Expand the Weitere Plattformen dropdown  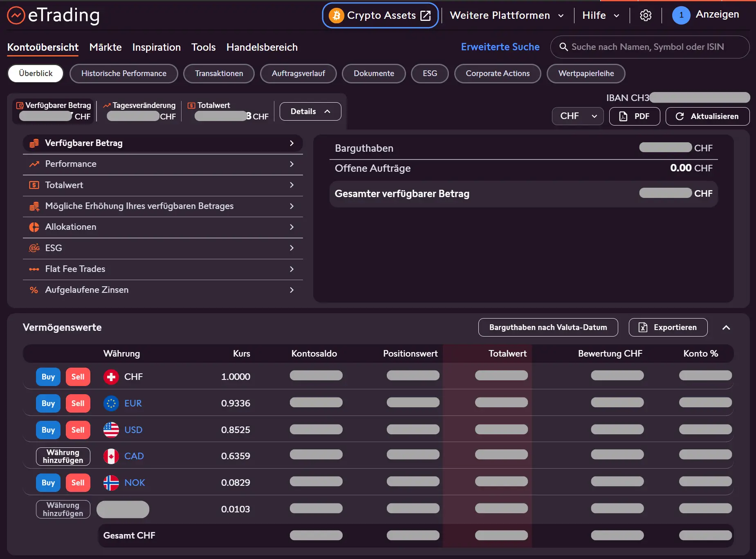[x=507, y=16]
